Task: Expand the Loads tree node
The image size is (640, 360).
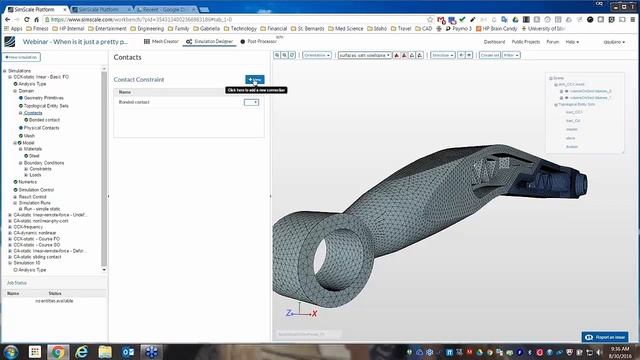Action: (x=26, y=175)
